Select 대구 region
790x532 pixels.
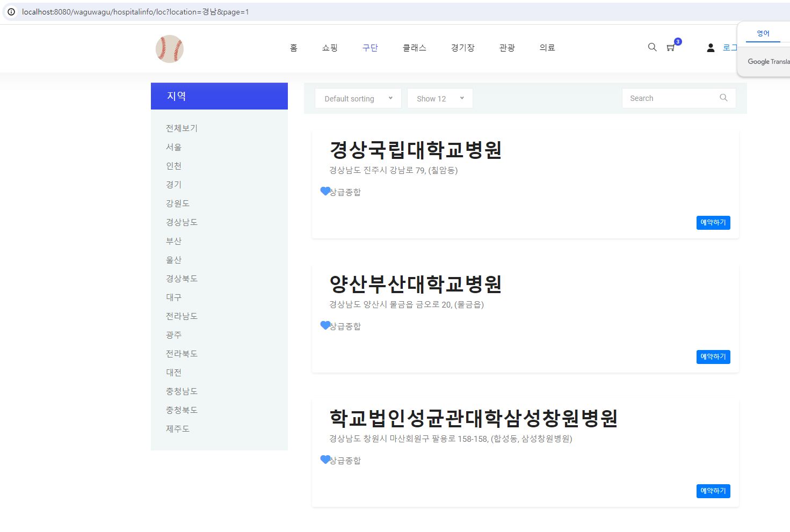pos(173,297)
